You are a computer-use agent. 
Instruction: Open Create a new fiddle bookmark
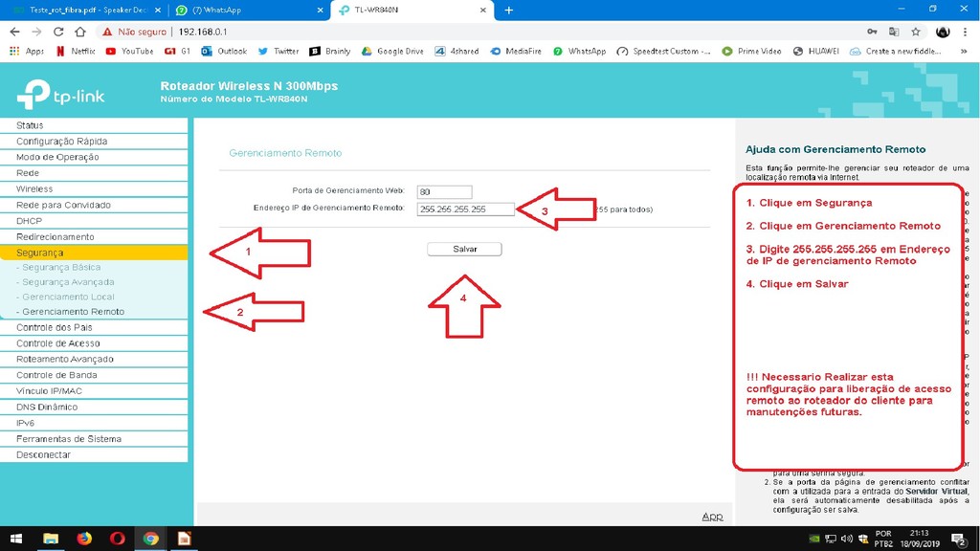[896, 52]
